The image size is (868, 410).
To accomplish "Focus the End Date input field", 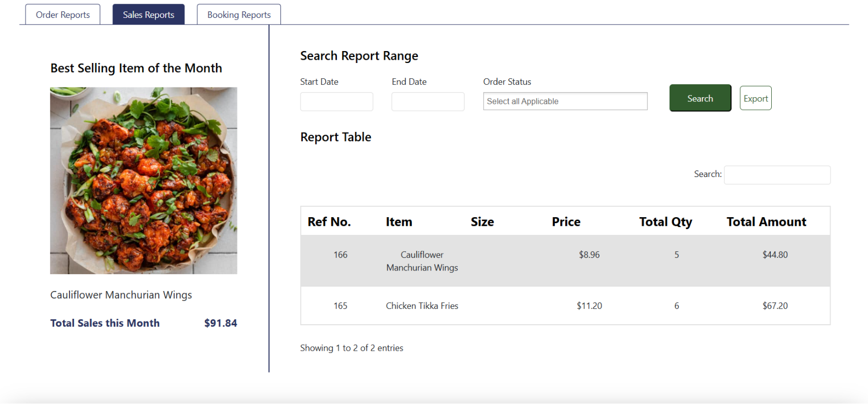I will tap(428, 102).
